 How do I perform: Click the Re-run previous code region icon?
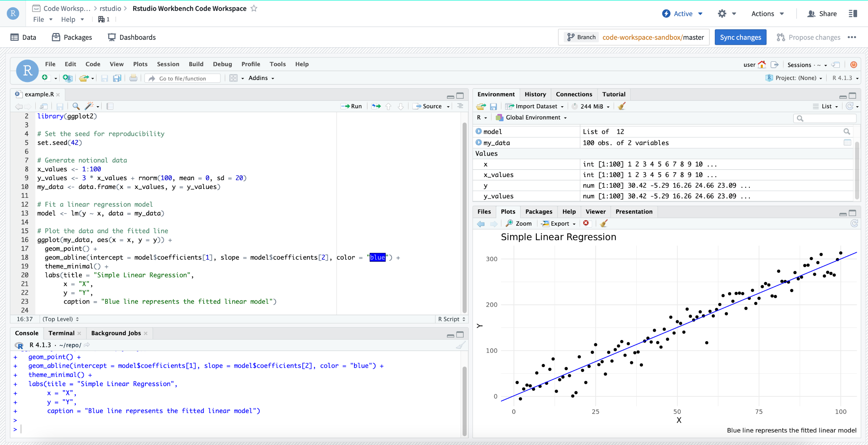(x=376, y=106)
